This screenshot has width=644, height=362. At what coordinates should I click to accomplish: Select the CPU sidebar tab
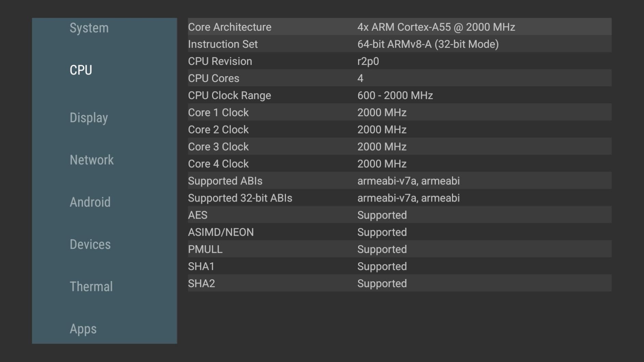point(81,70)
